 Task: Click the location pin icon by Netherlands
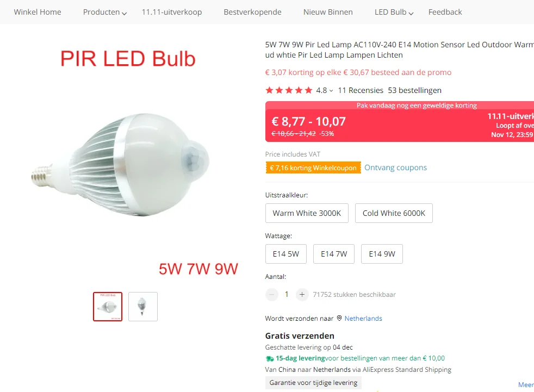point(339,318)
